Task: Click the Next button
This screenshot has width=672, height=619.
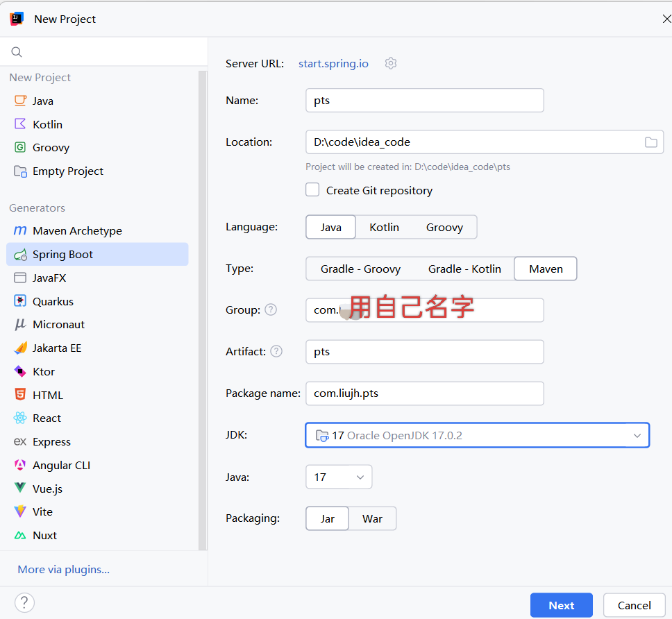Action: point(562,605)
